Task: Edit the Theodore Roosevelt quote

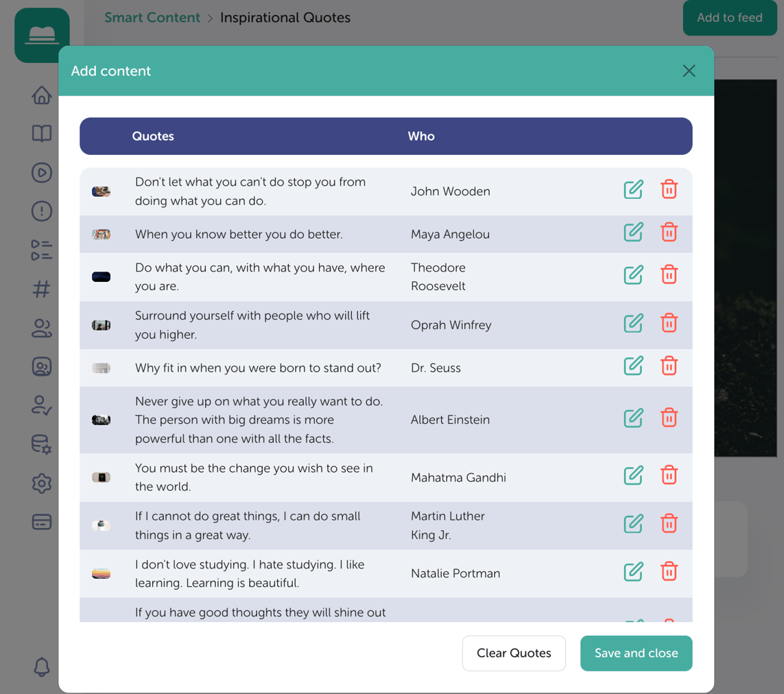Action: 633,275
